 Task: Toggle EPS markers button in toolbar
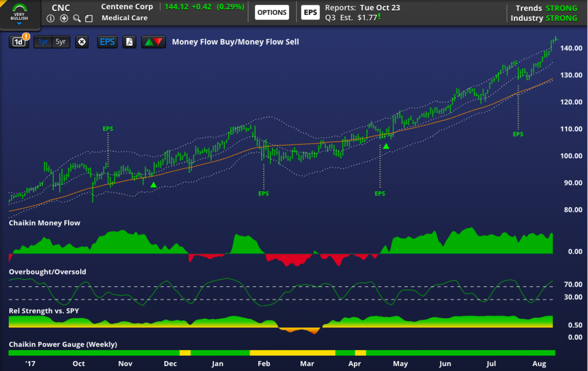[x=107, y=42]
